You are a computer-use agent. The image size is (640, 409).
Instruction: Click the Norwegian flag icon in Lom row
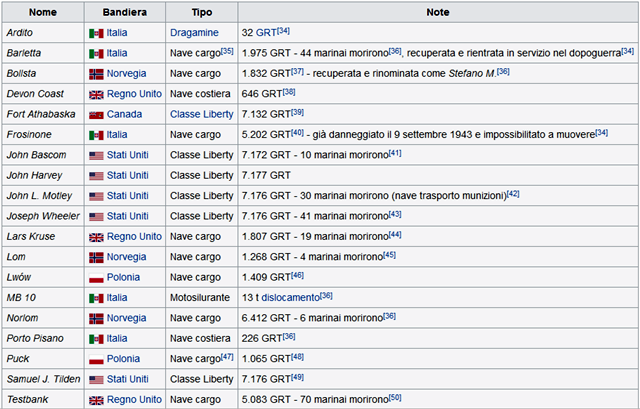tap(96, 258)
